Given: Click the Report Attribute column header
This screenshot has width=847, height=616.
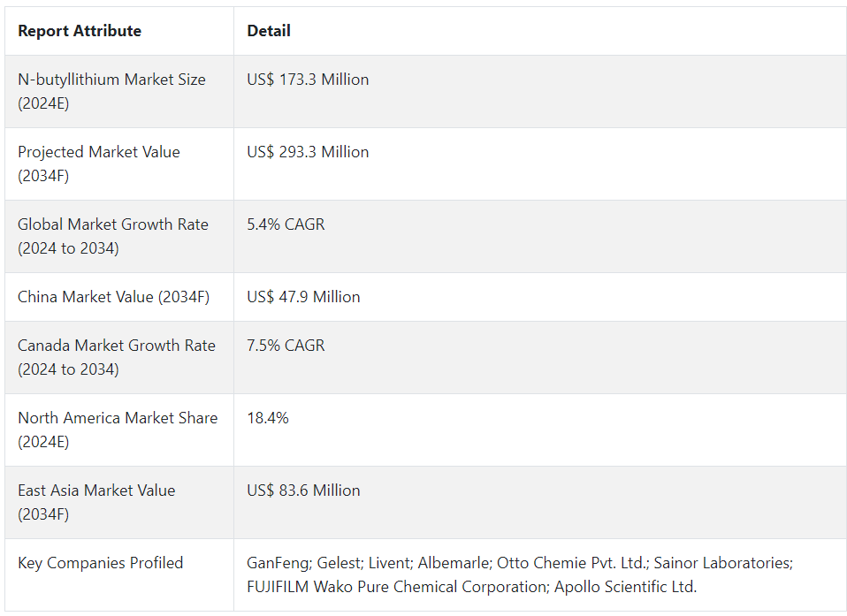Looking at the screenshot, I should [80, 31].
